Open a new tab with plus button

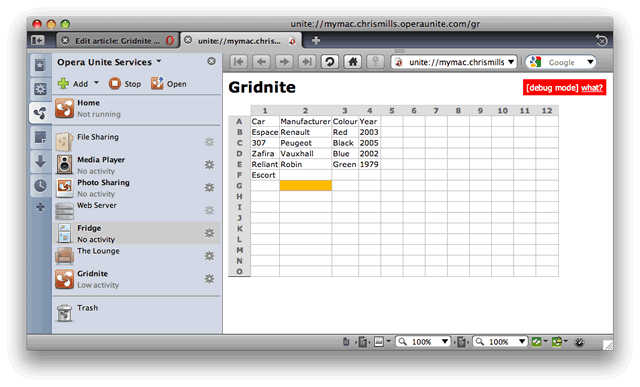[316, 40]
